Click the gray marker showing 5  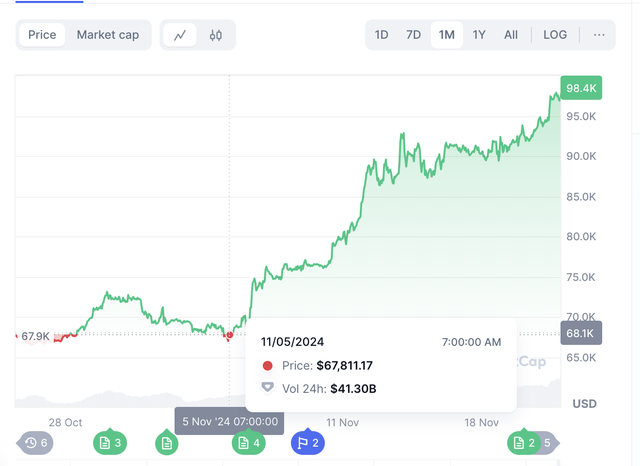(x=547, y=442)
